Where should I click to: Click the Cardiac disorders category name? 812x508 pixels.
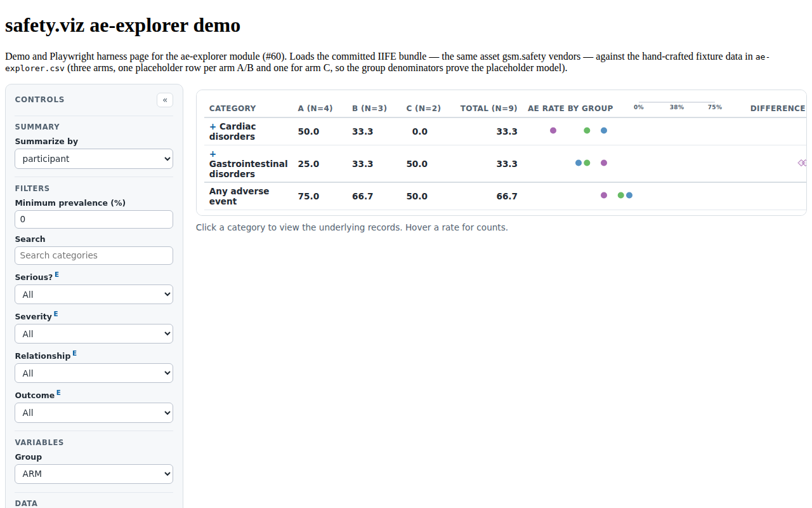[233, 131]
